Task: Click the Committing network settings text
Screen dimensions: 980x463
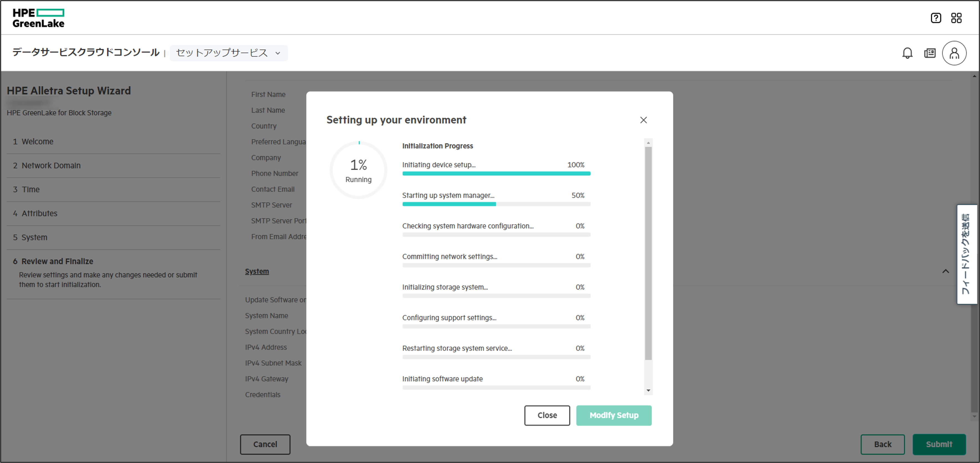Action: pos(449,256)
